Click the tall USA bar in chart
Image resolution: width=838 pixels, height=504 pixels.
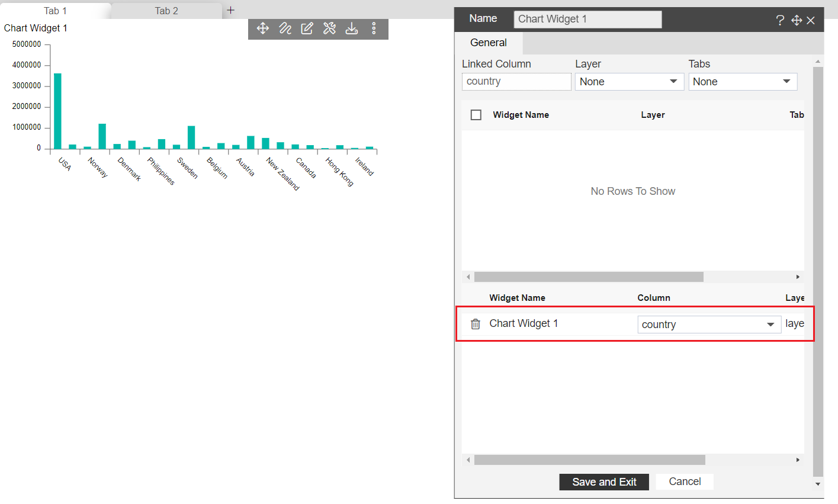[x=57, y=111]
